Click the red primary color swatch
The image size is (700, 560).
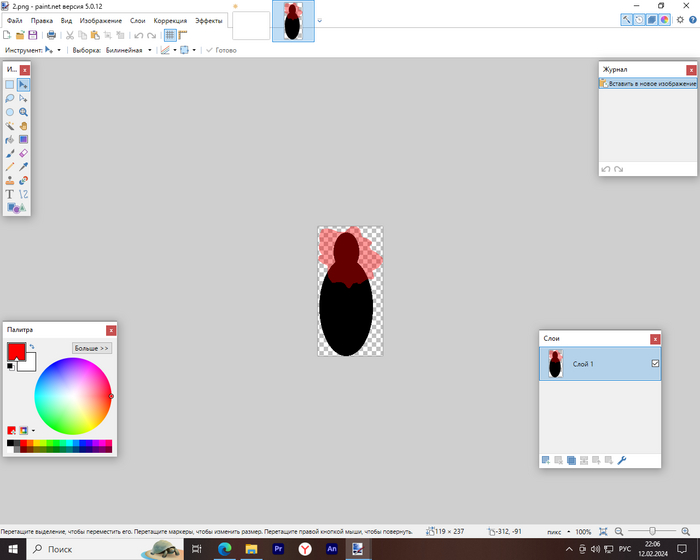pyautogui.click(x=15, y=351)
